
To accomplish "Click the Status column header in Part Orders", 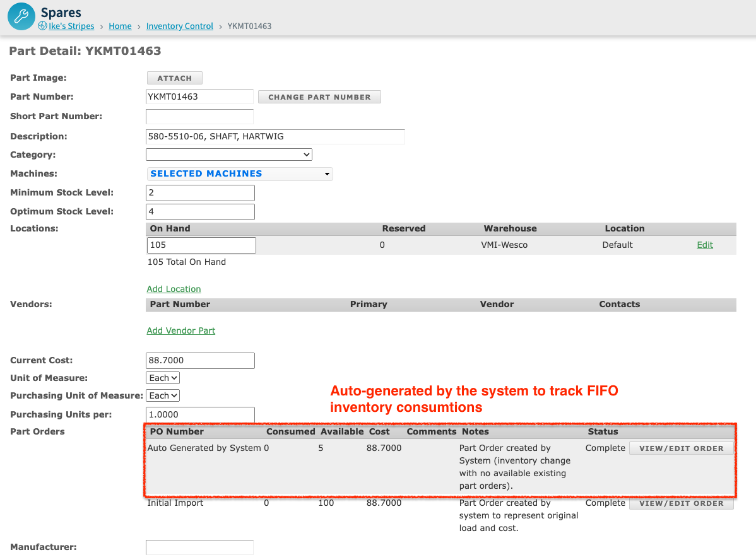I will (603, 431).
